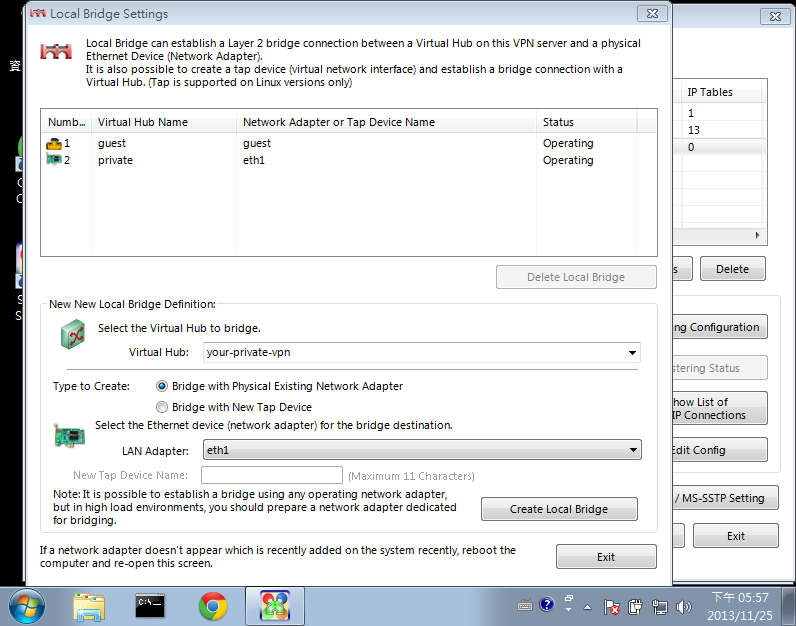Click the MS-SSTP Setting button behind
The height and width of the screenshot is (626, 796).
(x=725, y=498)
